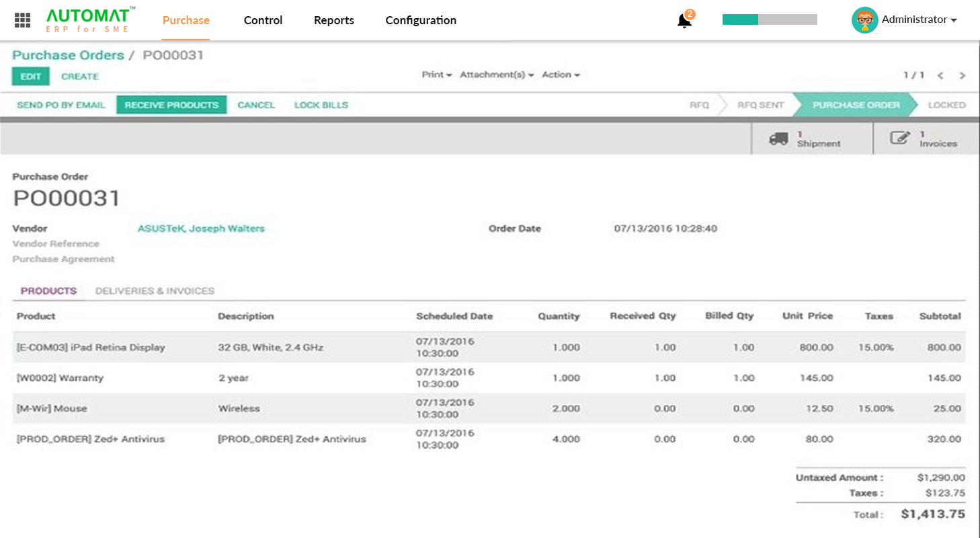Select the RFQ status stage
The width and height of the screenshot is (980, 538).
pos(699,105)
